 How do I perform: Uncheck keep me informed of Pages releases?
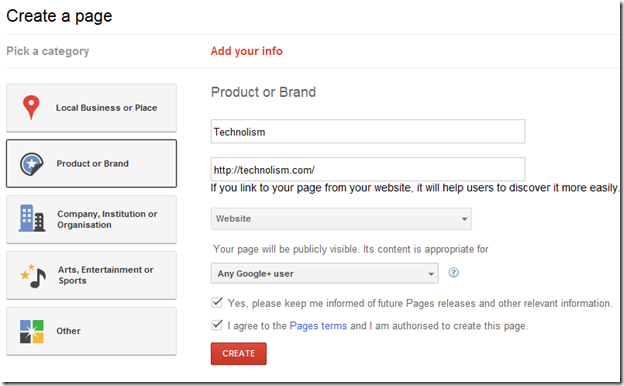tap(217, 302)
